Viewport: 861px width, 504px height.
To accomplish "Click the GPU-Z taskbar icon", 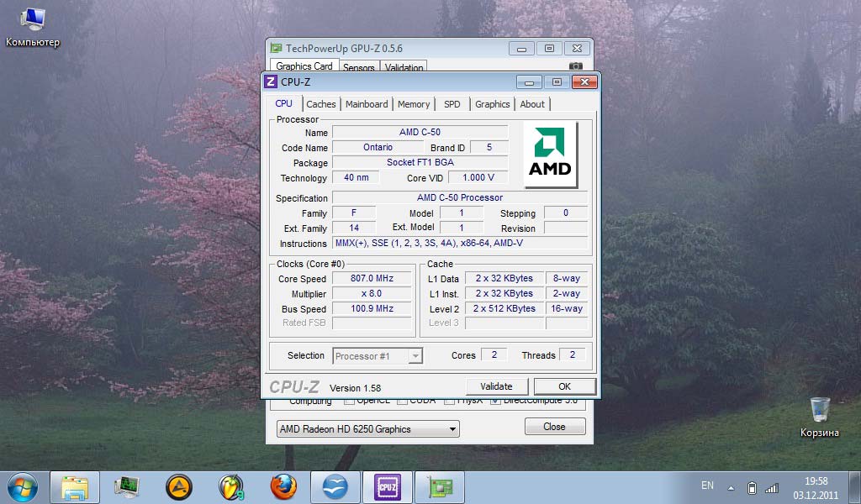I will 440,486.
